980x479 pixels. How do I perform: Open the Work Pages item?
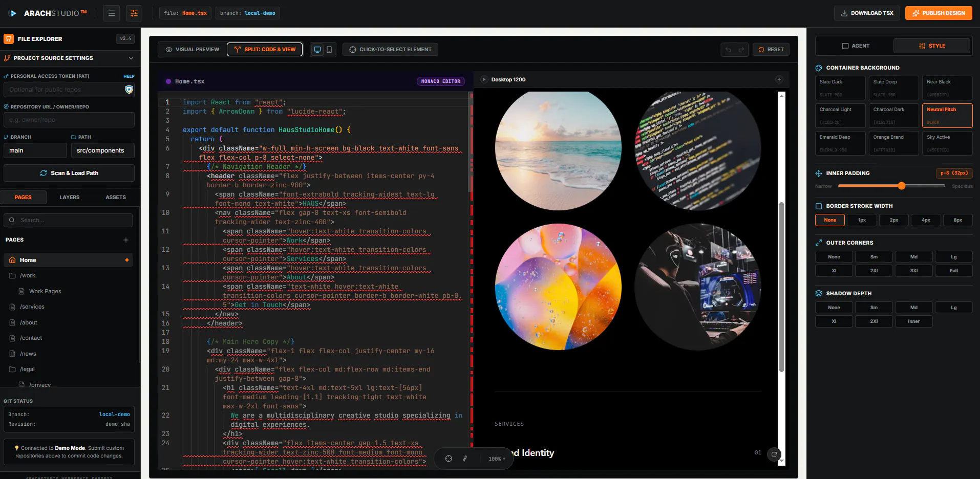(x=45, y=291)
